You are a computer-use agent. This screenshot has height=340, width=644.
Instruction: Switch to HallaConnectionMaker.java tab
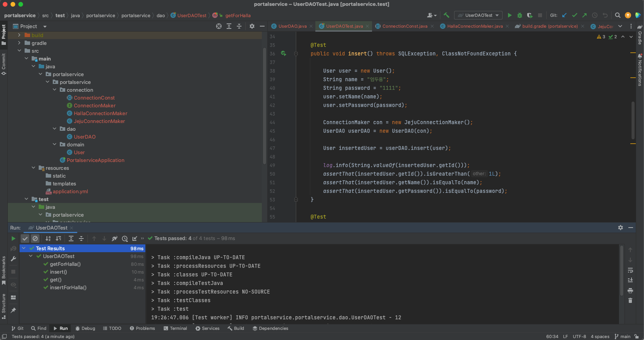(475, 26)
